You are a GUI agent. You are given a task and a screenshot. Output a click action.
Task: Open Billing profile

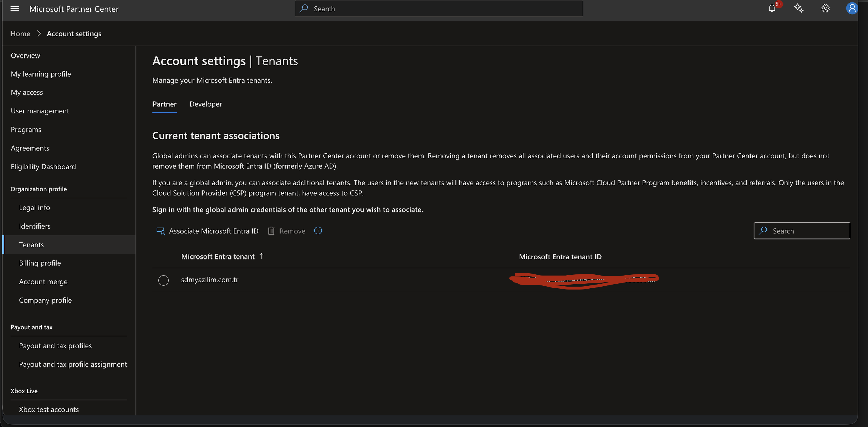pos(40,263)
